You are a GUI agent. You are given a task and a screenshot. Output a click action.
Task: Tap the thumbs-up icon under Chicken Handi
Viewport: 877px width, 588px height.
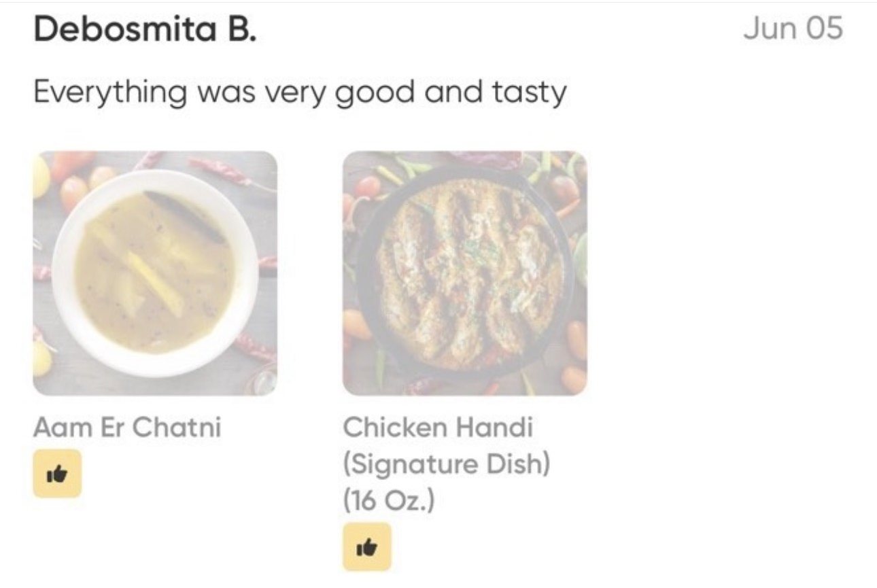click(x=367, y=547)
